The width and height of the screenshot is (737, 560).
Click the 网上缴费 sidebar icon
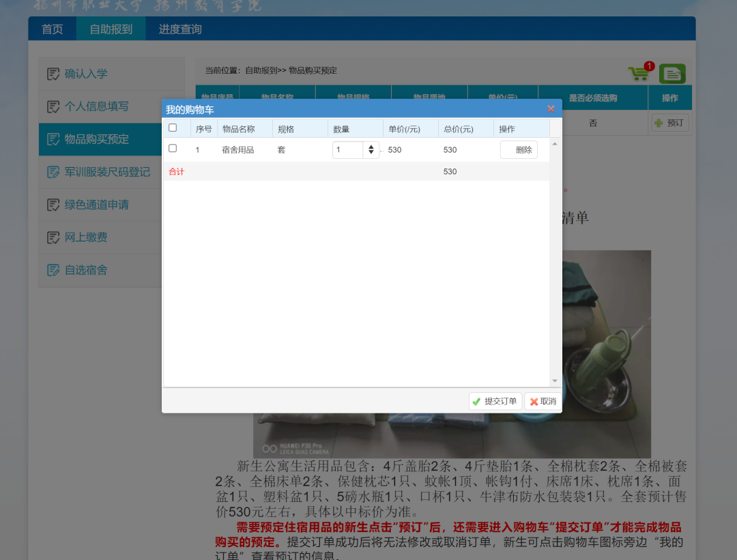pos(53,237)
